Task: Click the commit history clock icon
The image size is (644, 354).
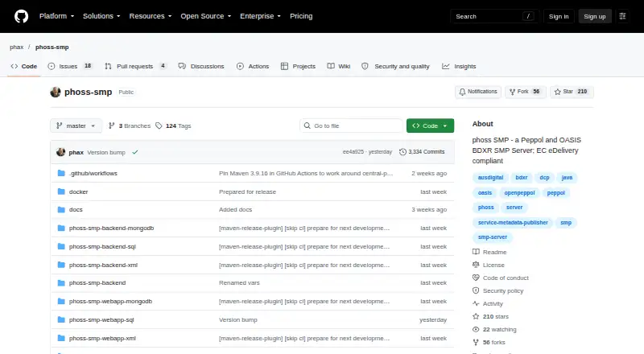Action: tap(402, 152)
